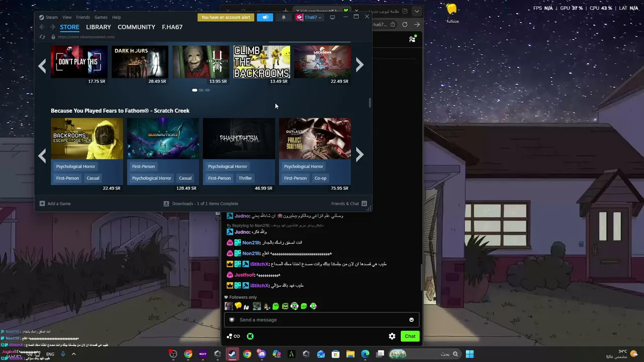Open Microsoft Store from the taskbar
The width and height of the screenshot is (644, 362).
(336, 354)
